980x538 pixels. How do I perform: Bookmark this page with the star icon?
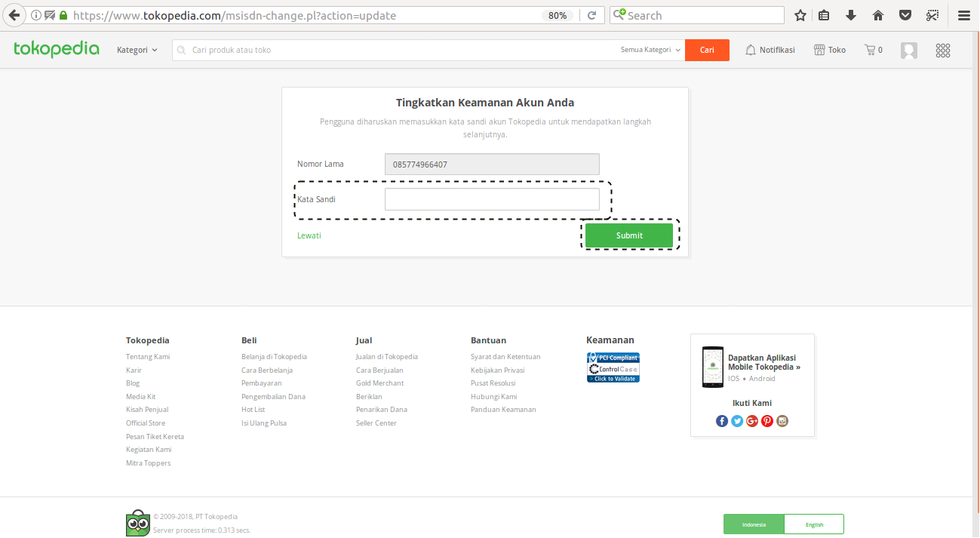tap(800, 15)
